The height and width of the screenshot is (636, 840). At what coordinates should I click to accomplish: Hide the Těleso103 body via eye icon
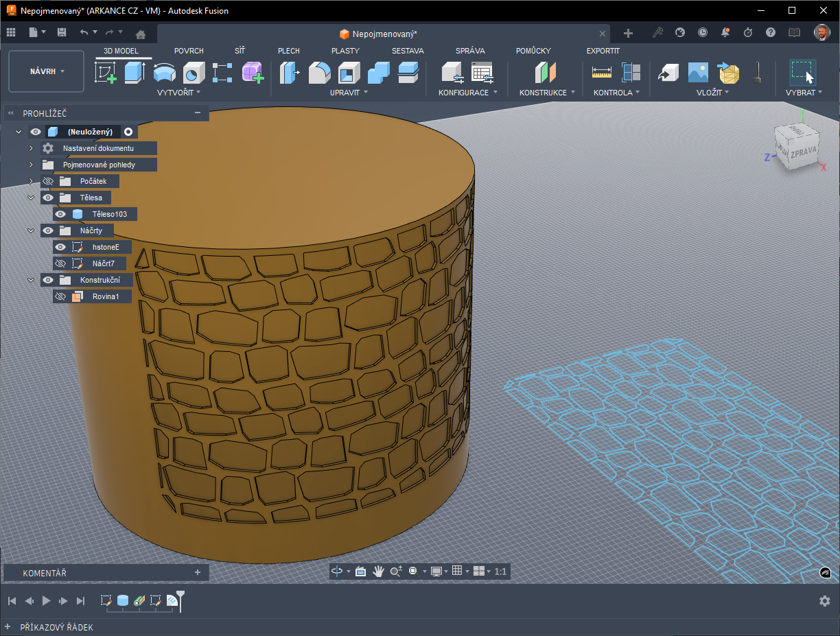60,214
